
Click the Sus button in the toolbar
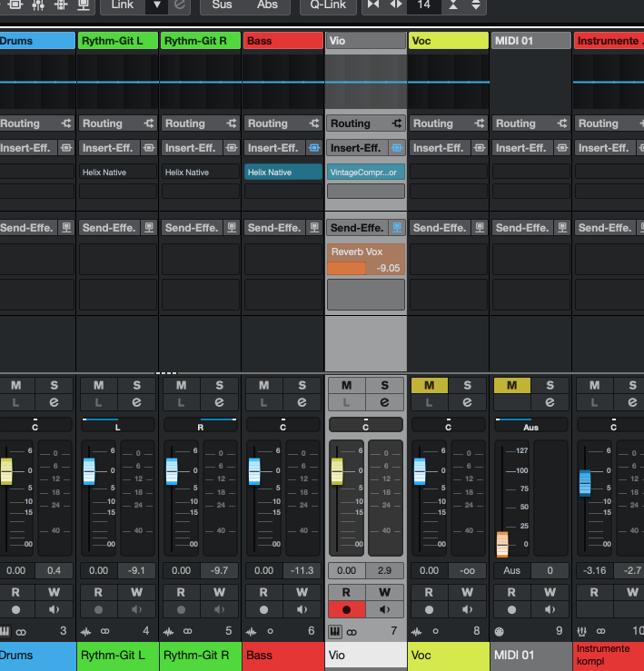tap(222, 5)
